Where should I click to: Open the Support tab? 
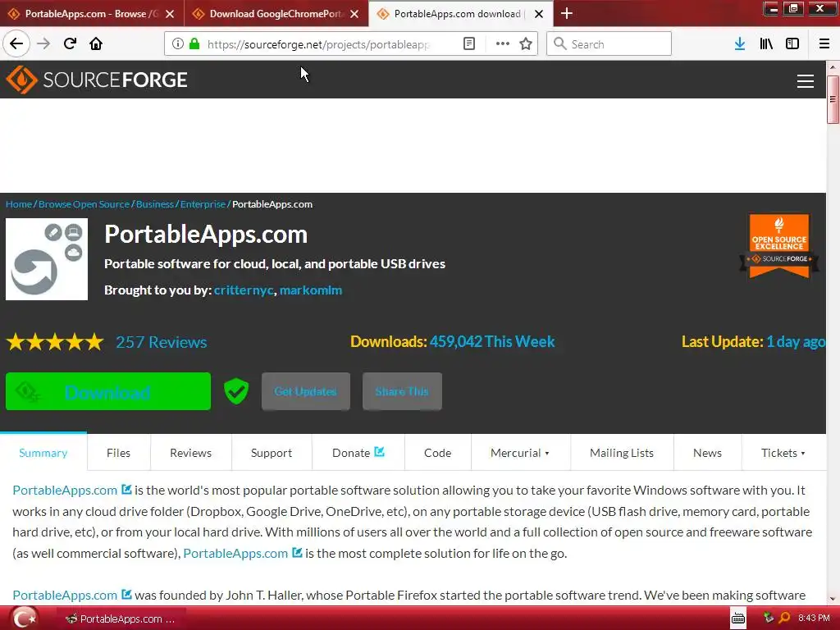pyautogui.click(x=272, y=453)
